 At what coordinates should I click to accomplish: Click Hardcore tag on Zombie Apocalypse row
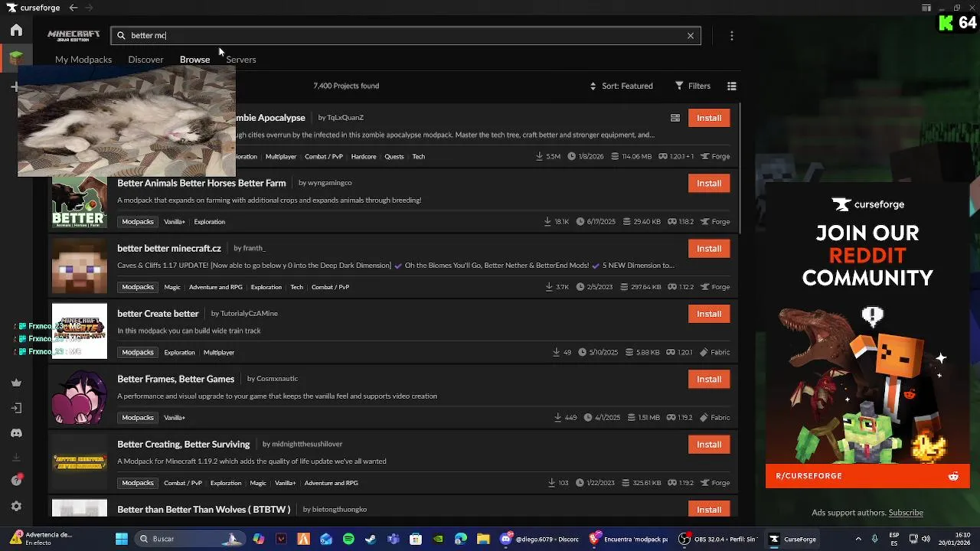(x=364, y=157)
